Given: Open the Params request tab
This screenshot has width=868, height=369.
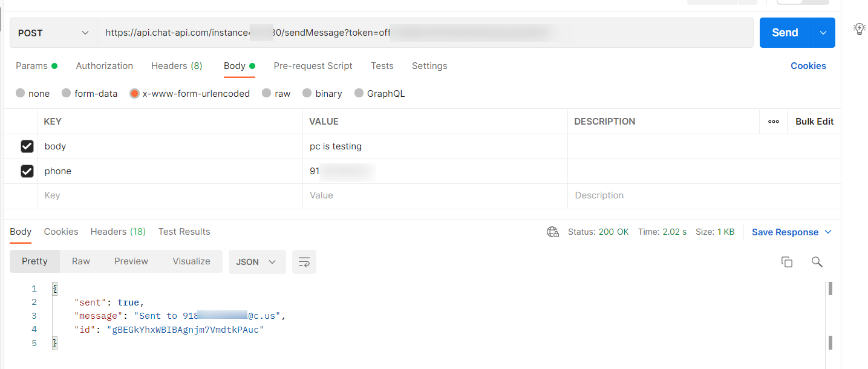Looking at the screenshot, I should [x=36, y=66].
